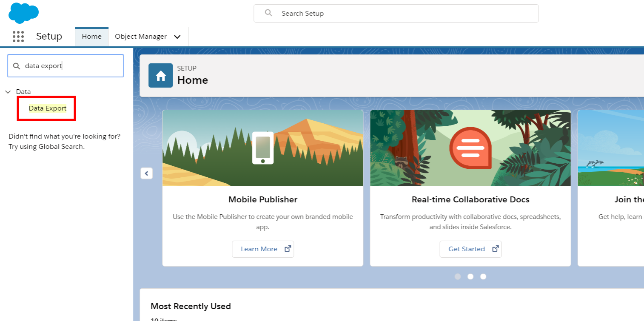Select the second carousel dot indicator
Viewport: 644px width, 321px height.
point(470,276)
